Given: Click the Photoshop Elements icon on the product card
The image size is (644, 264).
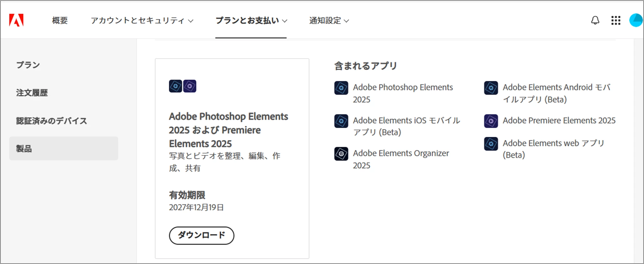Looking at the screenshot, I should (175, 86).
